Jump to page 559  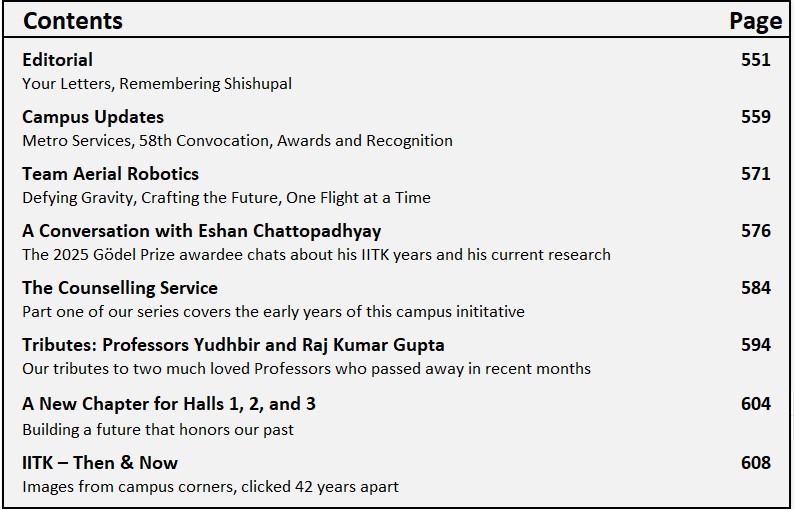coord(755,117)
